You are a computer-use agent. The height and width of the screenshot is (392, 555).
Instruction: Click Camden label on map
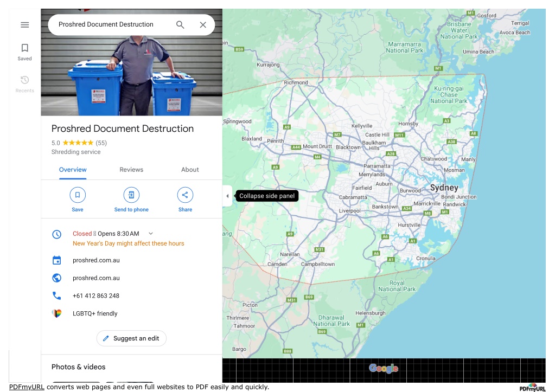coord(277,264)
